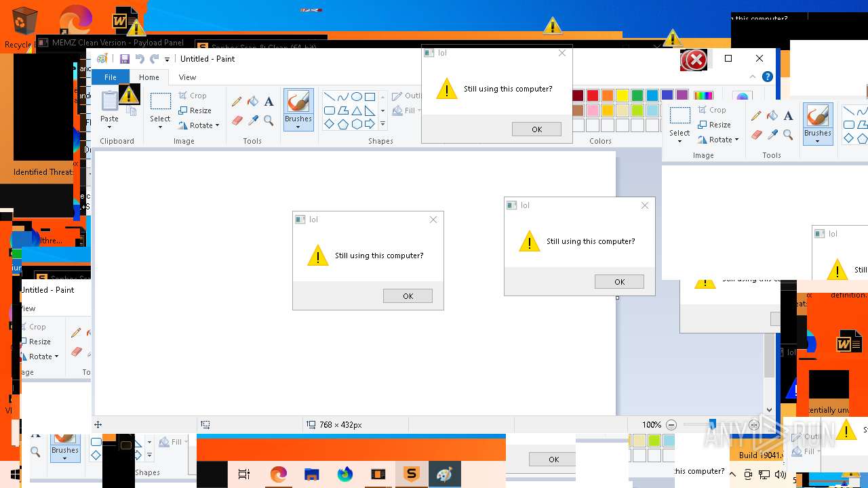The width and height of the screenshot is (868, 488).
Task: Open the shape Fill dropdown
Action: [x=406, y=110]
